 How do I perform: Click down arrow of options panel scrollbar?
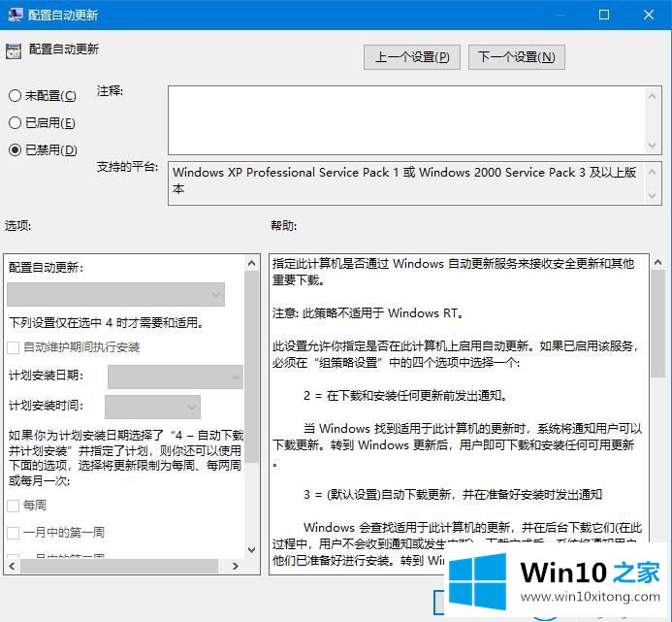(251, 549)
